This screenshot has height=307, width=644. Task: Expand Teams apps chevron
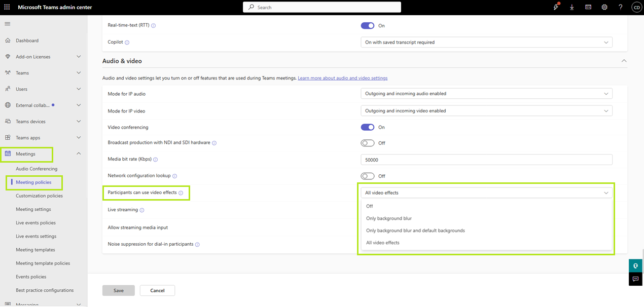(x=79, y=138)
